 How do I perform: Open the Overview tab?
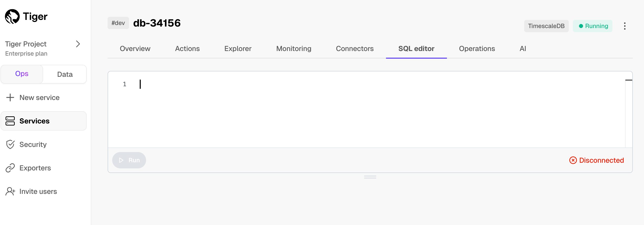click(135, 48)
